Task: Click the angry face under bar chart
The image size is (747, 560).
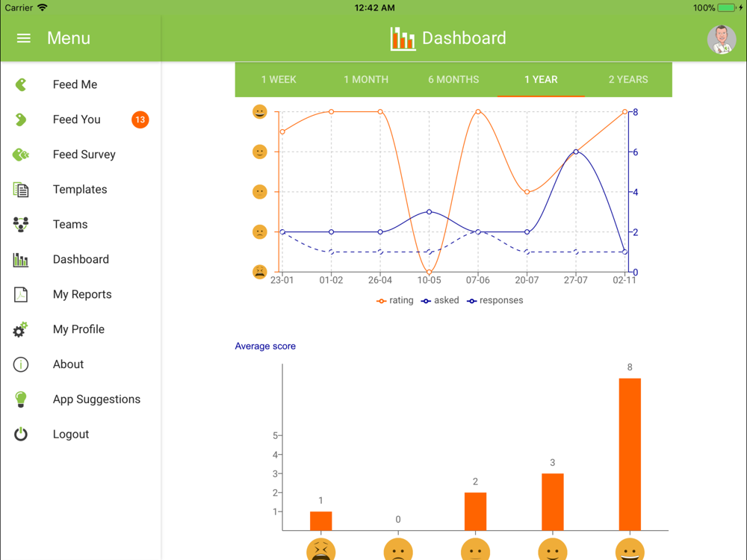Action: pos(321,550)
